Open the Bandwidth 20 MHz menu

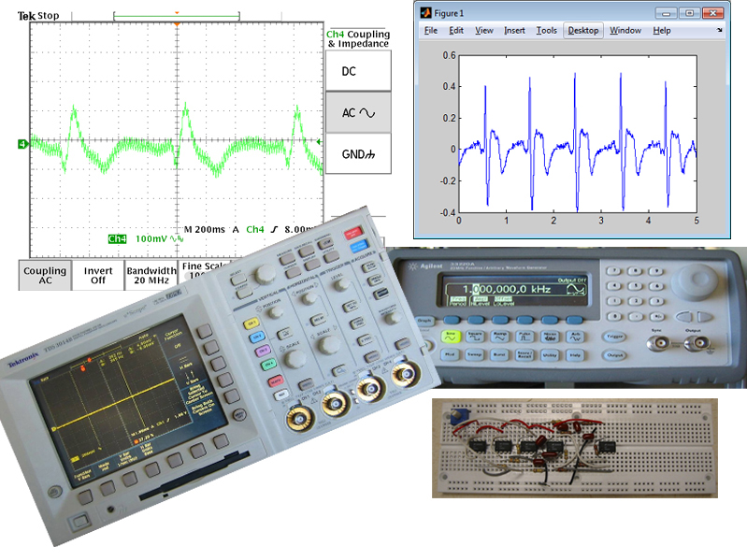[x=151, y=276]
